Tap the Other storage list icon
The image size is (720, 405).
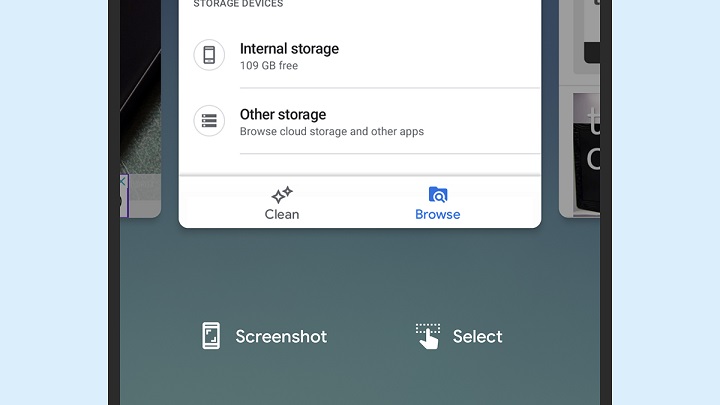click(209, 121)
